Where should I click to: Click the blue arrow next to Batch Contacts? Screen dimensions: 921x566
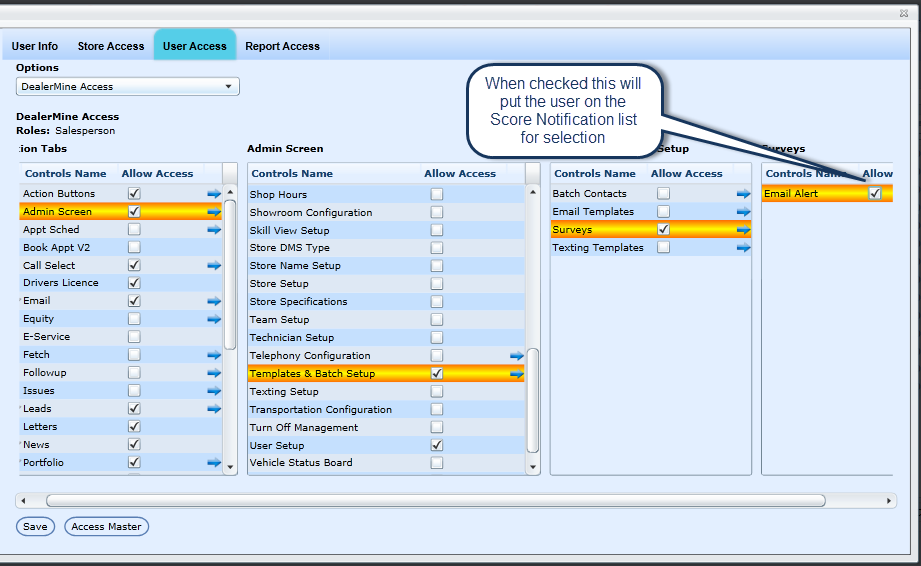(x=743, y=194)
